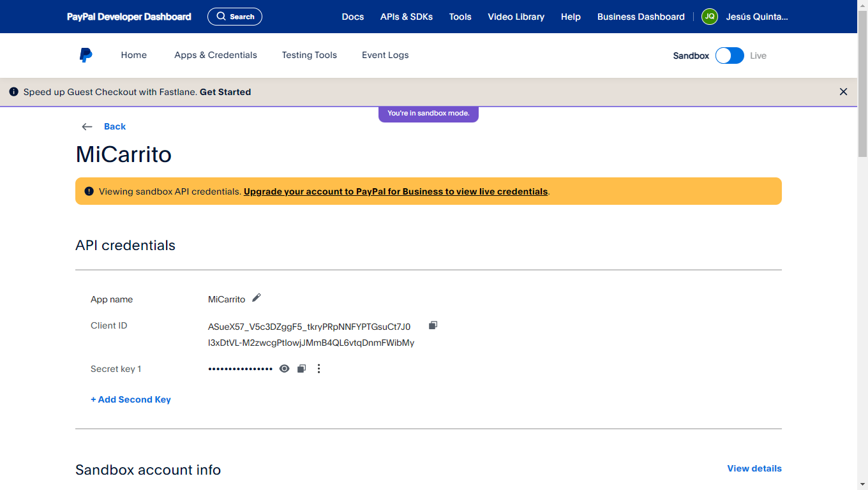Open Apps & Credentials tab
The height and width of the screenshot is (490, 868).
click(x=216, y=55)
